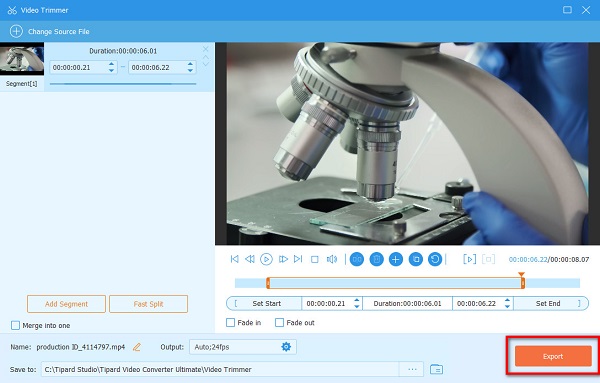This screenshot has width=600, height=383.
Task: Click the Change Source File label
Action: (x=59, y=31)
